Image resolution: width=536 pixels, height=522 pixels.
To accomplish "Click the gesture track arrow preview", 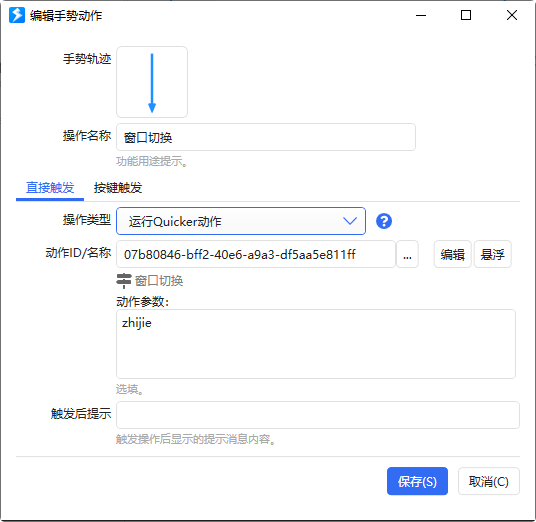I will pyautogui.click(x=152, y=82).
